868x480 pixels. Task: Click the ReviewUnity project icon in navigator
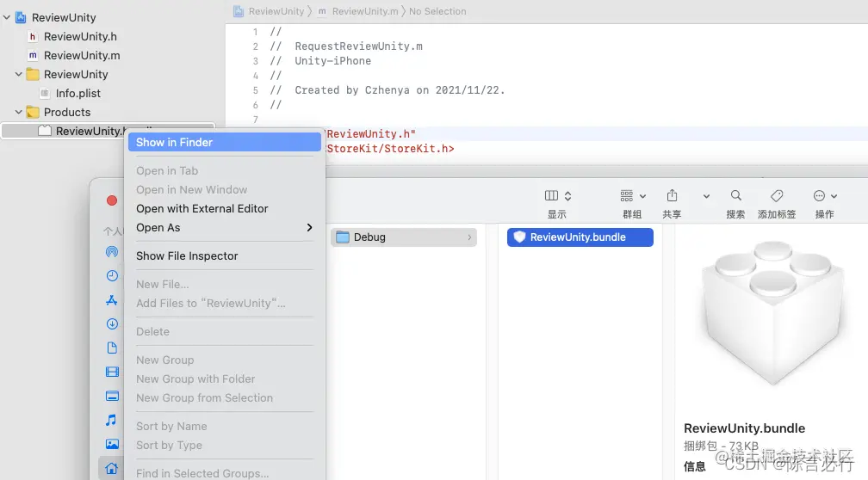21,18
